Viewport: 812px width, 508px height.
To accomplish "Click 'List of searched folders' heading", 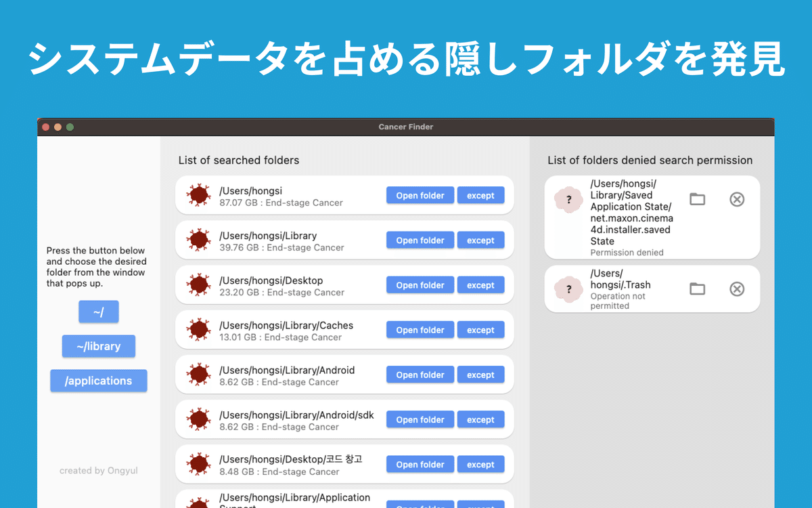I will 239,161.
